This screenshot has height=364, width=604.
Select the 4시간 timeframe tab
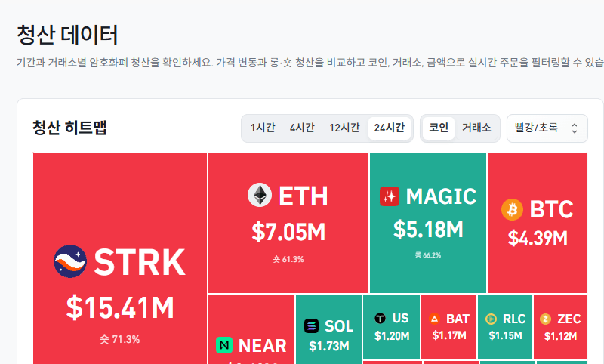[x=302, y=128]
